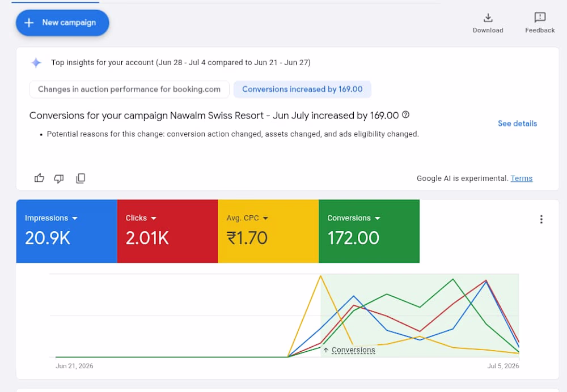The image size is (567, 392).
Task: Open the three-dot chart options menu
Action: point(541,219)
